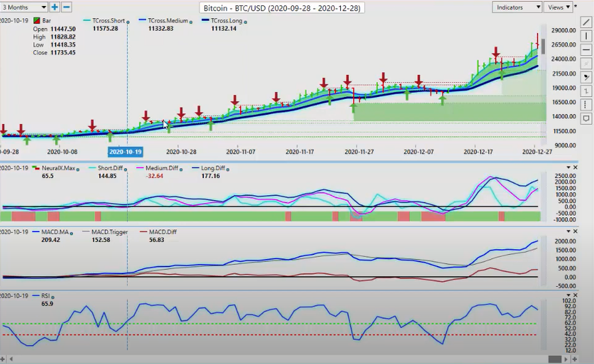Select the horizontal line drawing tool
Image resolution: width=594 pixels, height=364 pixels.
point(586,50)
